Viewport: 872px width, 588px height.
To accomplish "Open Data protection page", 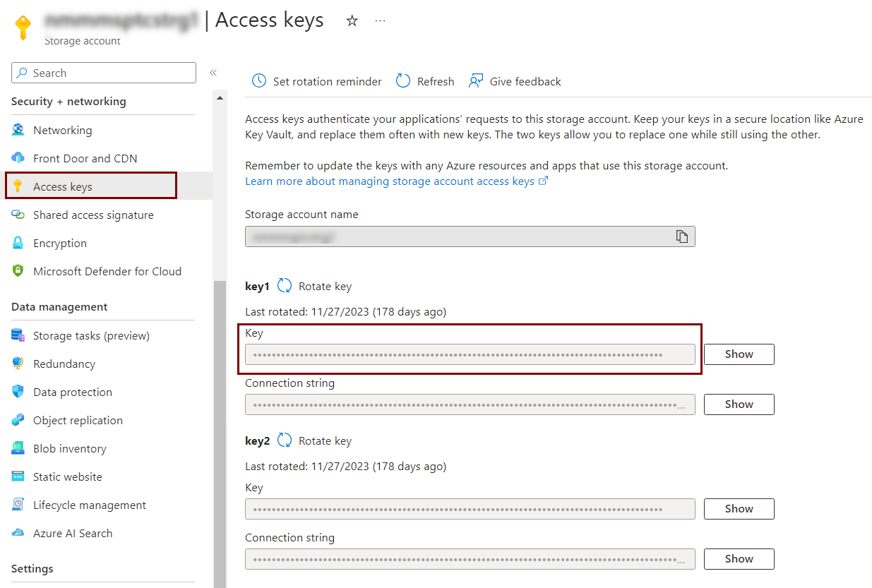I will tap(73, 392).
